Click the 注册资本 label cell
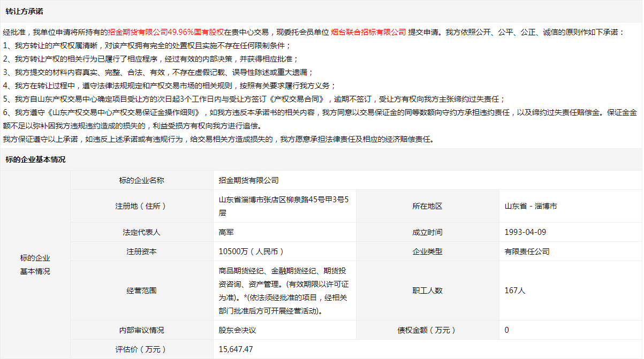The image size is (644, 359). coord(142,251)
